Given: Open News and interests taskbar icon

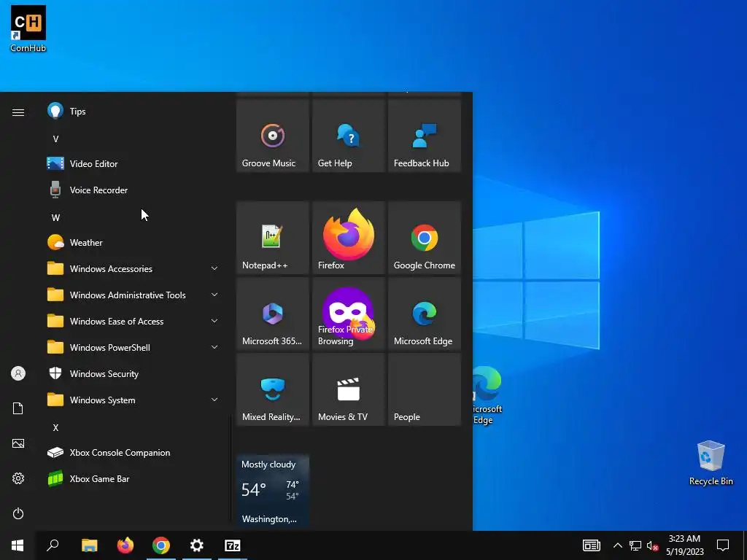Looking at the screenshot, I should coord(591,545).
